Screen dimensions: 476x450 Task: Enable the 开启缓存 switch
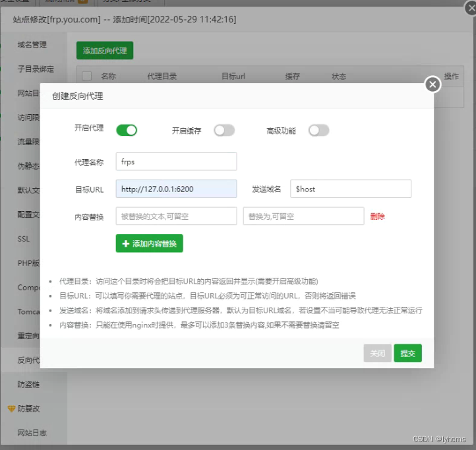pos(224,130)
